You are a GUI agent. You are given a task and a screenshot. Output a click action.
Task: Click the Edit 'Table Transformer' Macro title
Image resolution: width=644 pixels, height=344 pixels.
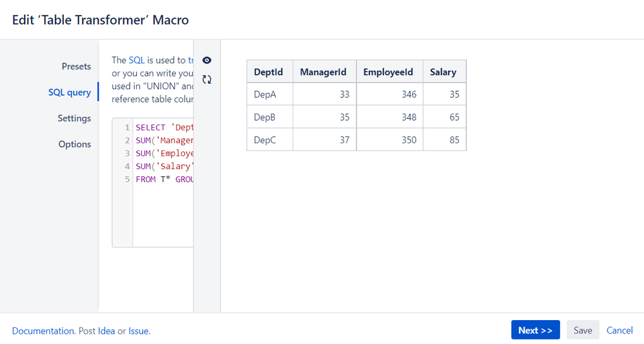(100, 20)
